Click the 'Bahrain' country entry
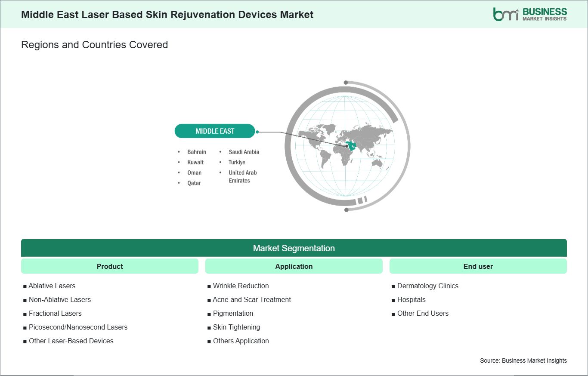The width and height of the screenshot is (588, 376). (x=197, y=152)
